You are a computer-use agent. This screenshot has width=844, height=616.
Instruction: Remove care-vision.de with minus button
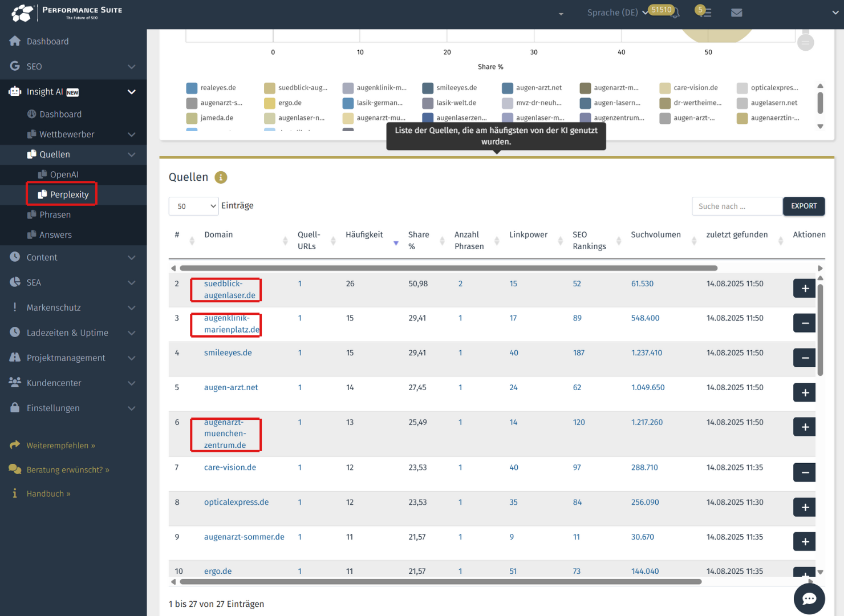(805, 472)
